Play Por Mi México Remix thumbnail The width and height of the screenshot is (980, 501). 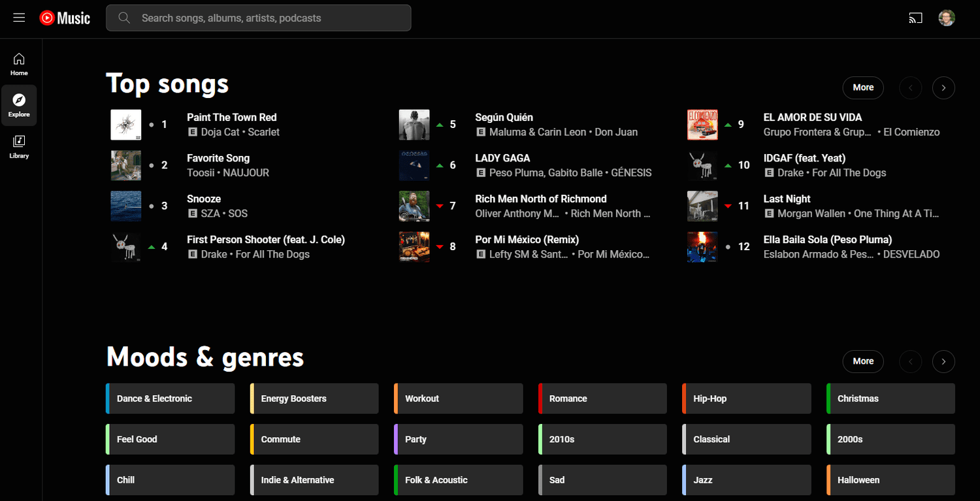[x=414, y=247]
